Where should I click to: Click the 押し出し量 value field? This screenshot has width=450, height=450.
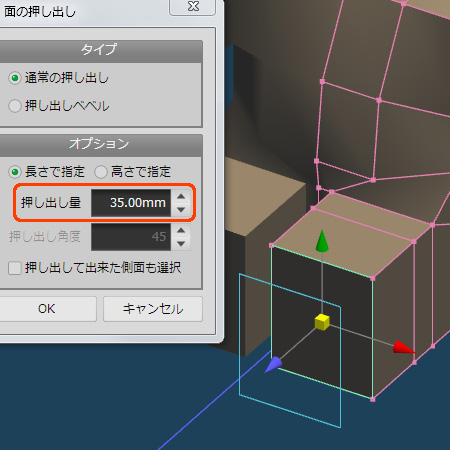131,203
